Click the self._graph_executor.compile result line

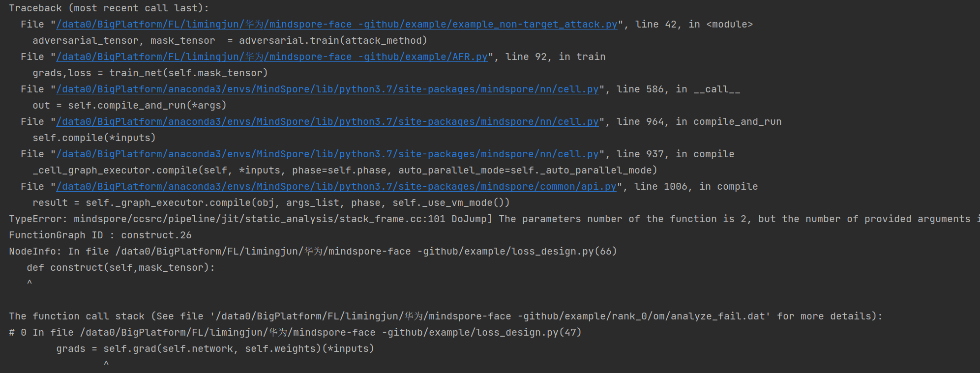[271, 203]
